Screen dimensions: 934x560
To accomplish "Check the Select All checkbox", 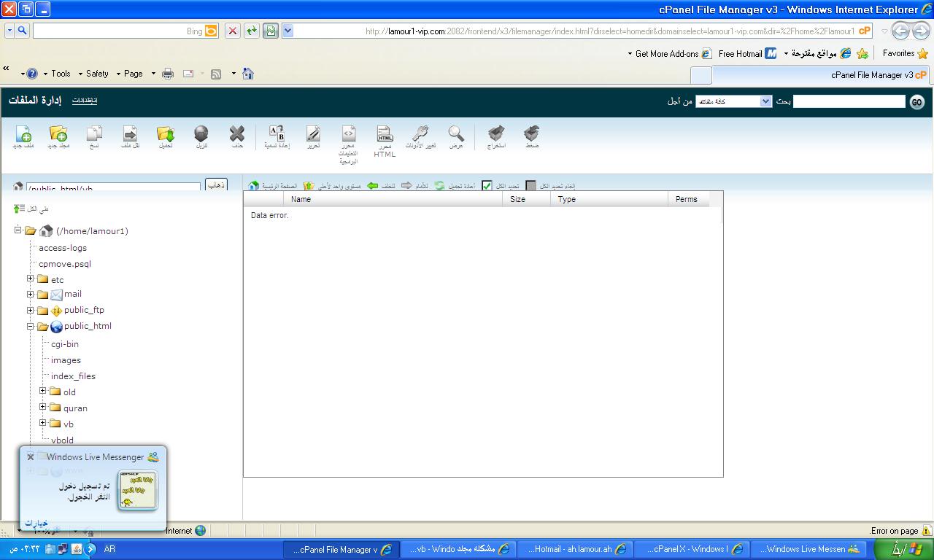I will coord(487,186).
